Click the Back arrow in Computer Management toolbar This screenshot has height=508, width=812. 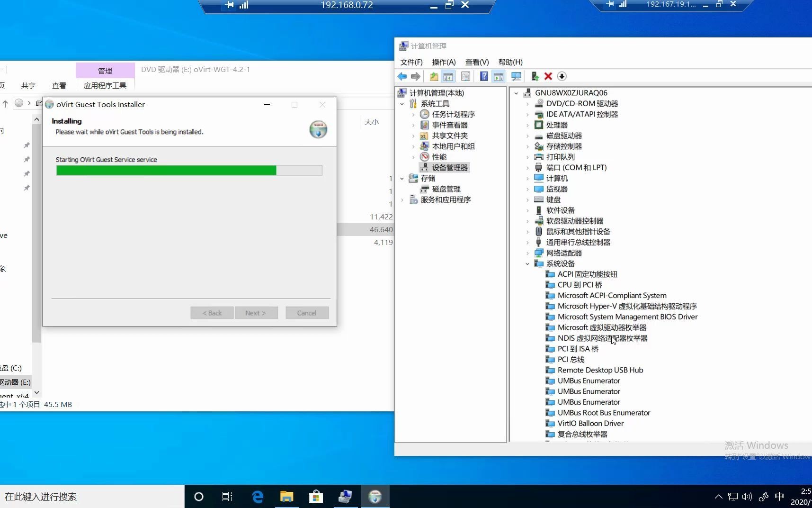click(402, 76)
